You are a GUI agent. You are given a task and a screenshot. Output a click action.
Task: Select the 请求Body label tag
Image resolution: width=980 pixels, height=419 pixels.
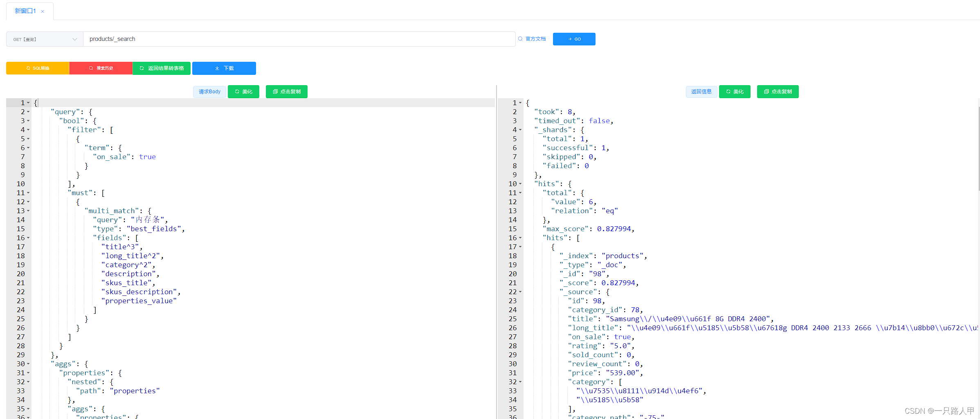(x=209, y=92)
